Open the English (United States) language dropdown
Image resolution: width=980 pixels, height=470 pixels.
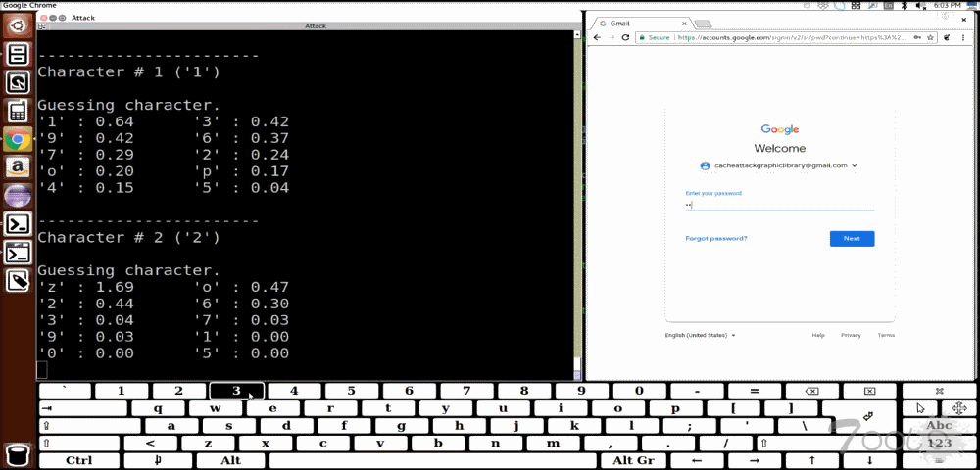coord(700,335)
